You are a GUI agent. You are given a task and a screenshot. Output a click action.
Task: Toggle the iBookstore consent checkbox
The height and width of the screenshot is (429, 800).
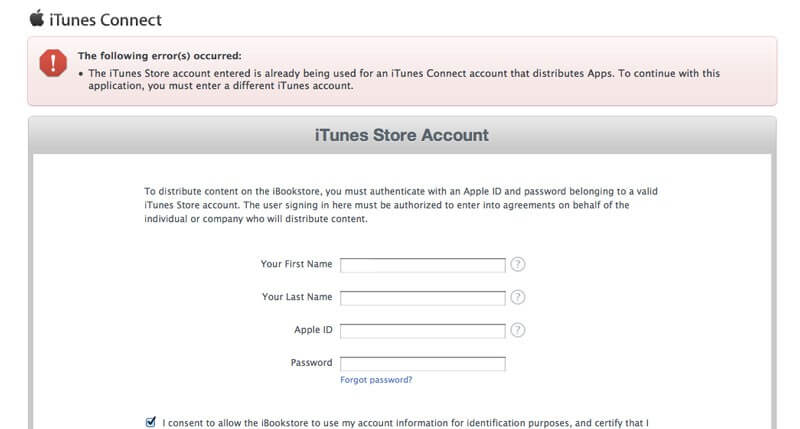tap(151, 422)
